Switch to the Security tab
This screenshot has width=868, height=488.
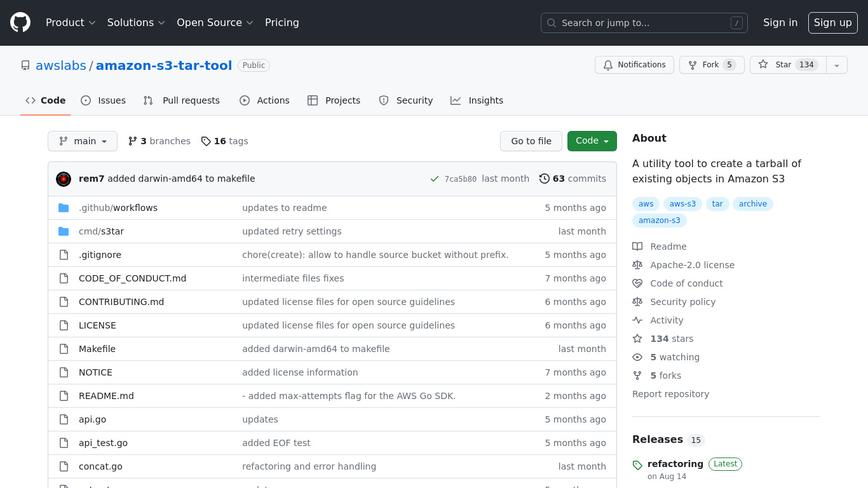pyautogui.click(x=406, y=100)
